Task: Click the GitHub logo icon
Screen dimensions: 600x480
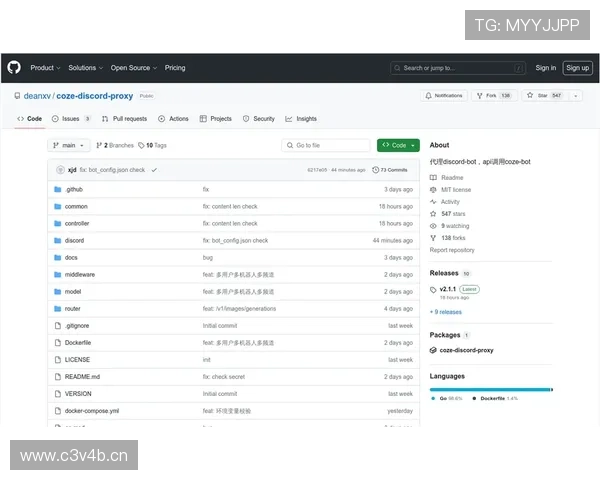Action: [x=14, y=68]
